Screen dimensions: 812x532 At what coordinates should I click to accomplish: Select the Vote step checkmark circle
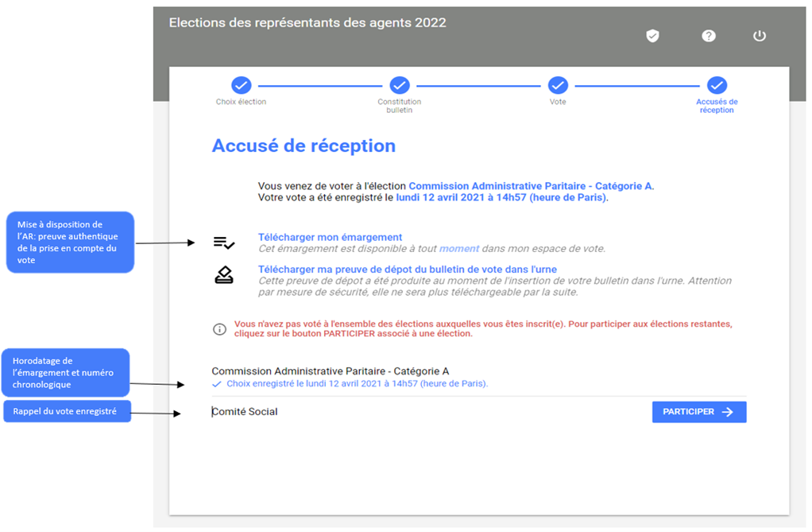click(x=558, y=85)
